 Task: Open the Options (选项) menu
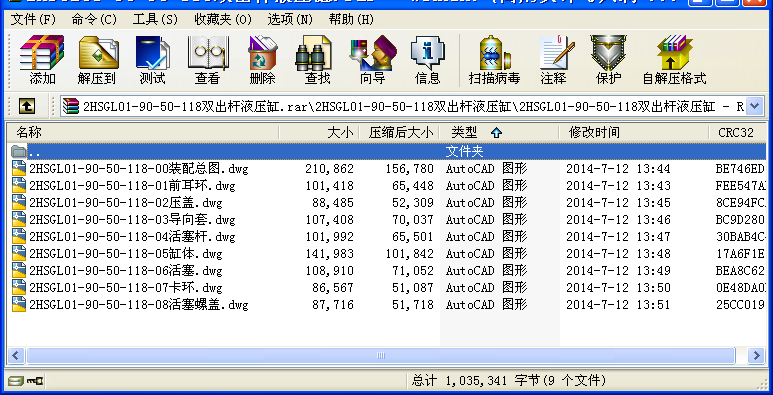click(290, 20)
